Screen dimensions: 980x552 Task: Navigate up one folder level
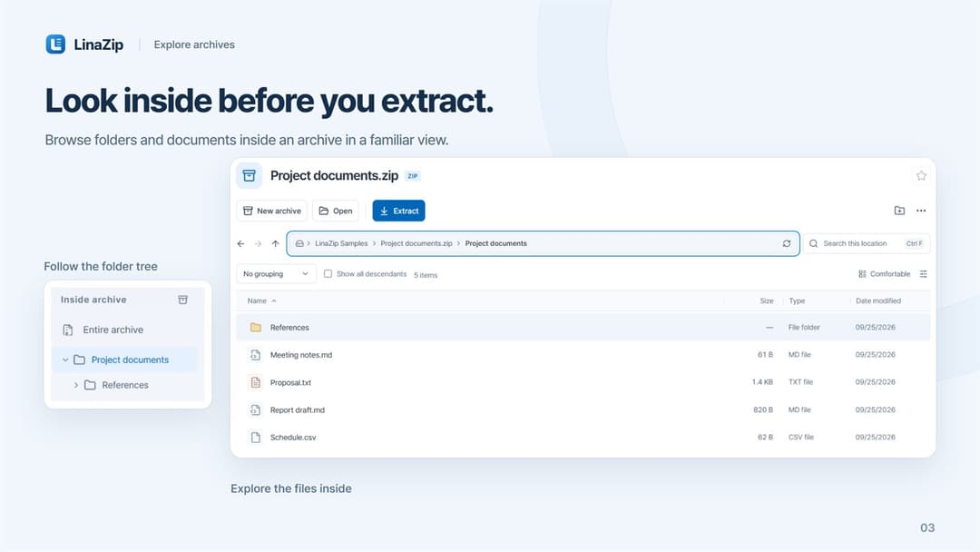(276, 244)
